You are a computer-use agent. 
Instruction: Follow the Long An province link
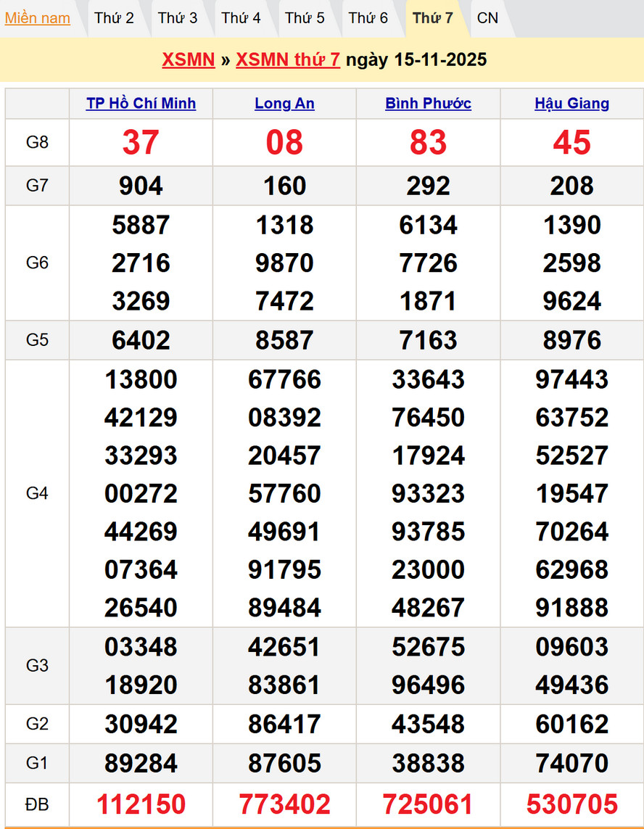tap(284, 103)
